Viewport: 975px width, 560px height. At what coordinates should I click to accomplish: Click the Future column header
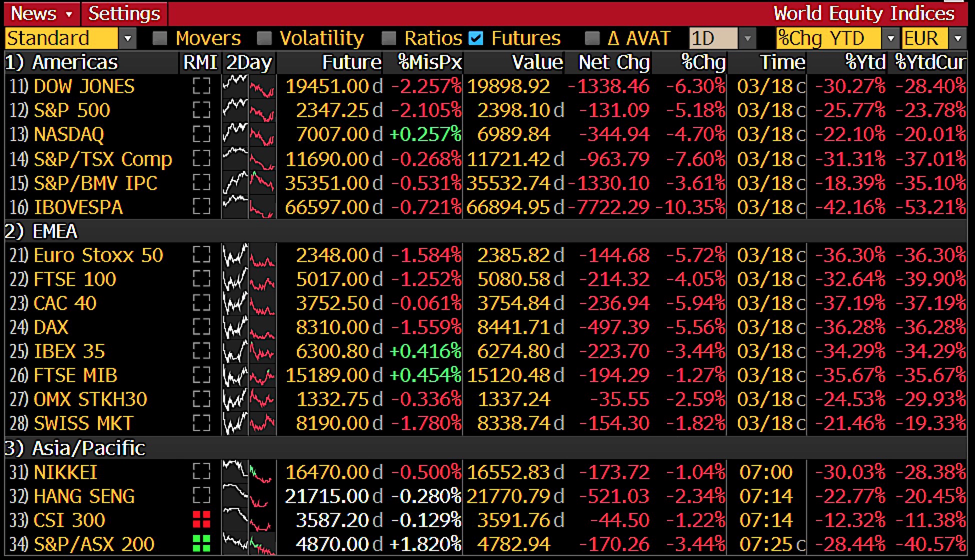point(351,62)
